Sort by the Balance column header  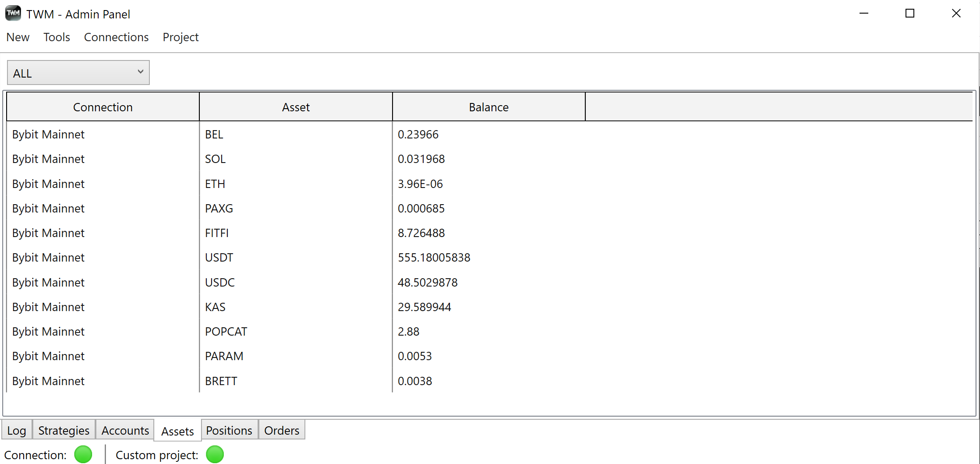[489, 107]
